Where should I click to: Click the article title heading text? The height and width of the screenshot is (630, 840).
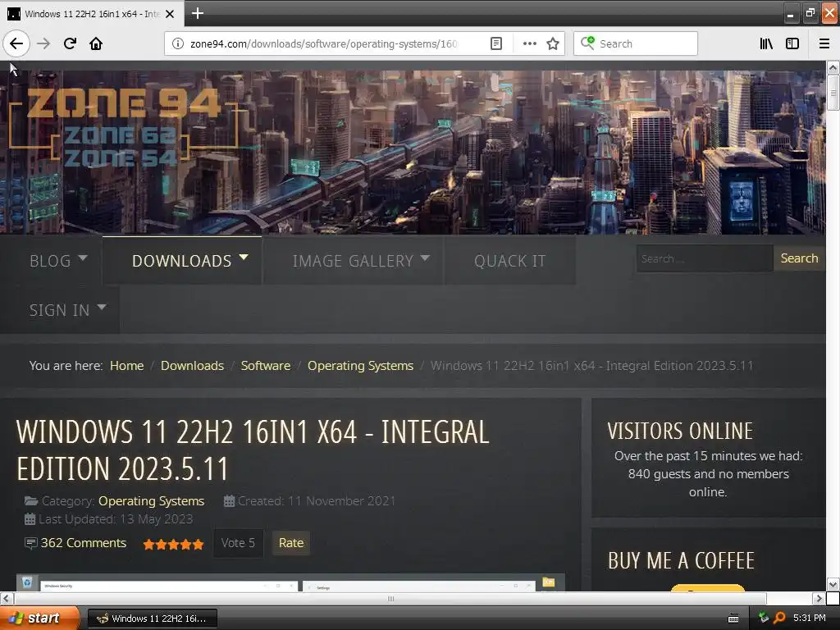coord(253,450)
